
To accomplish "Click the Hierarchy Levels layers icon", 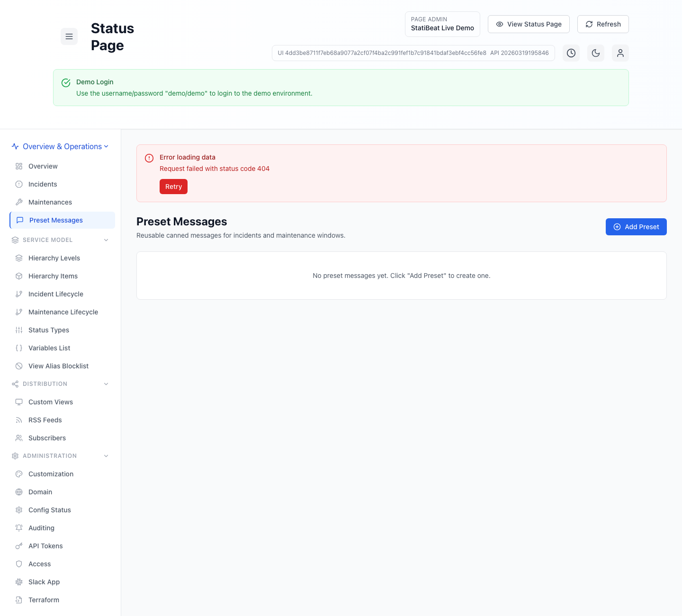I will click(19, 258).
